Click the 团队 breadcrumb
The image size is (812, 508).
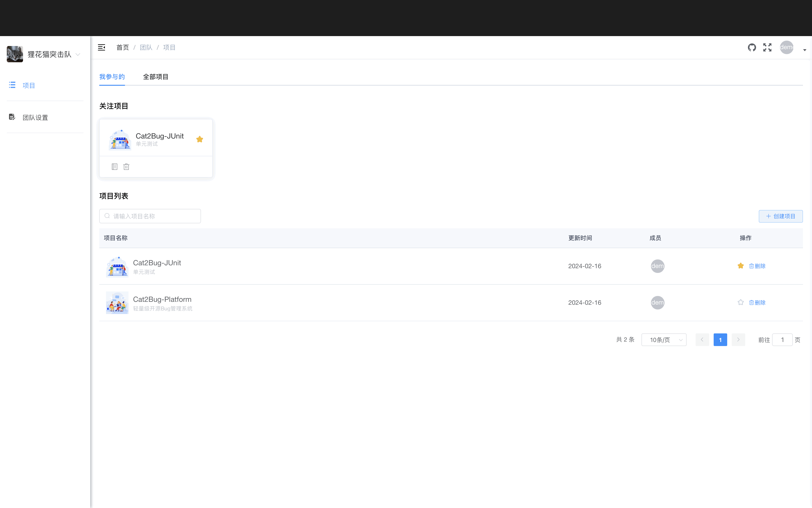pyautogui.click(x=146, y=47)
